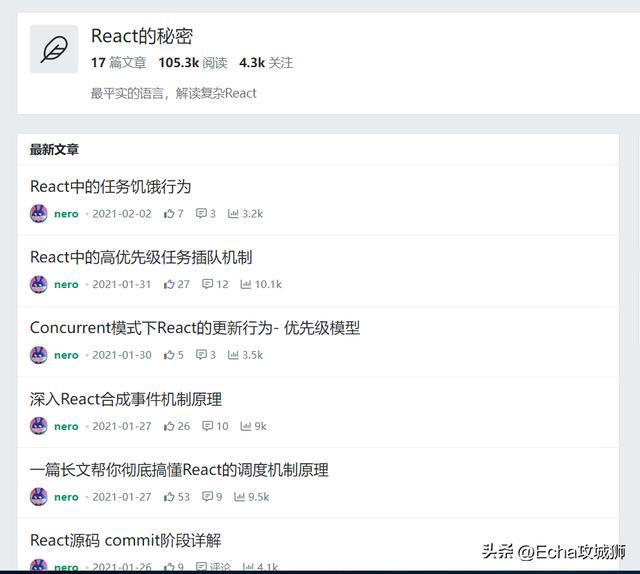Open article React中的高优先级任务插队机制
The width and height of the screenshot is (640, 574).
point(141,257)
